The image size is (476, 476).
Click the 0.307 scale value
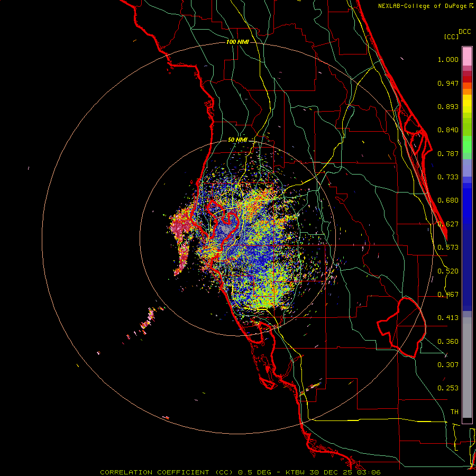tap(448, 365)
